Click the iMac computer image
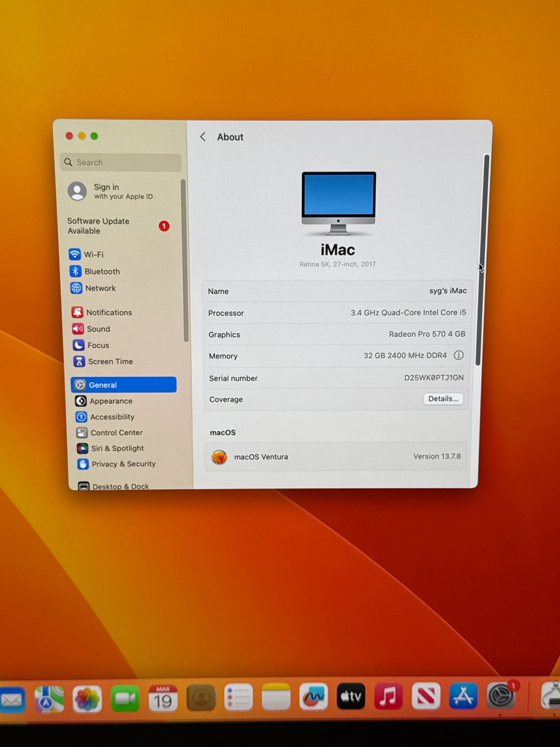Screen dimensions: 560x747 point(339,204)
